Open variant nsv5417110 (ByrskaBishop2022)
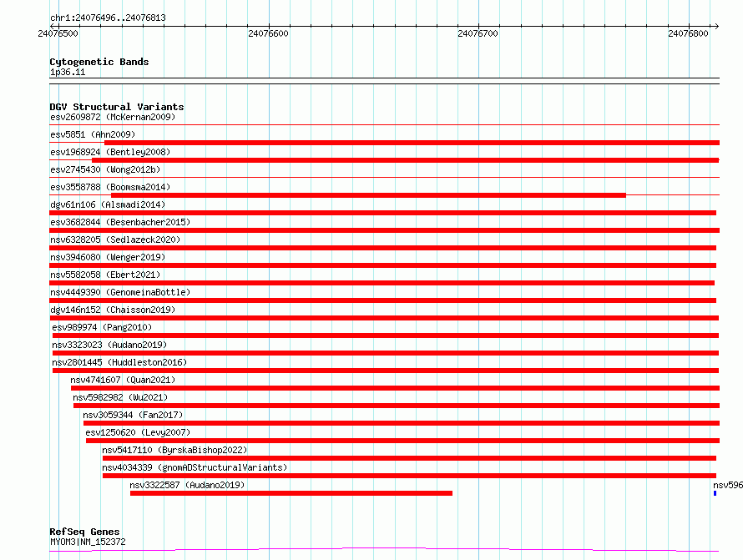Image resolution: width=743 pixels, height=560 pixels. click(x=174, y=450)
